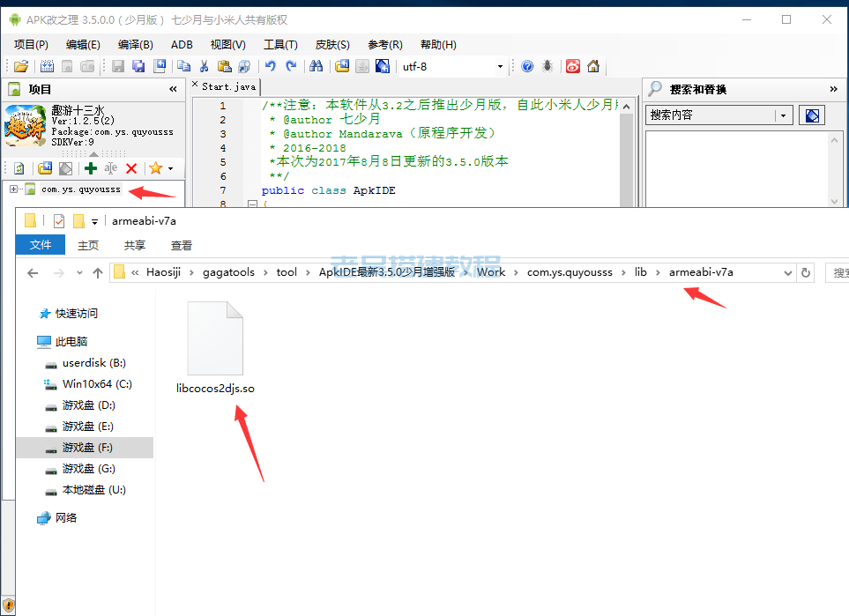The image size is (849, 616).
Task: Select 此电脑 in navigation pane
Action: coord(71,342)
